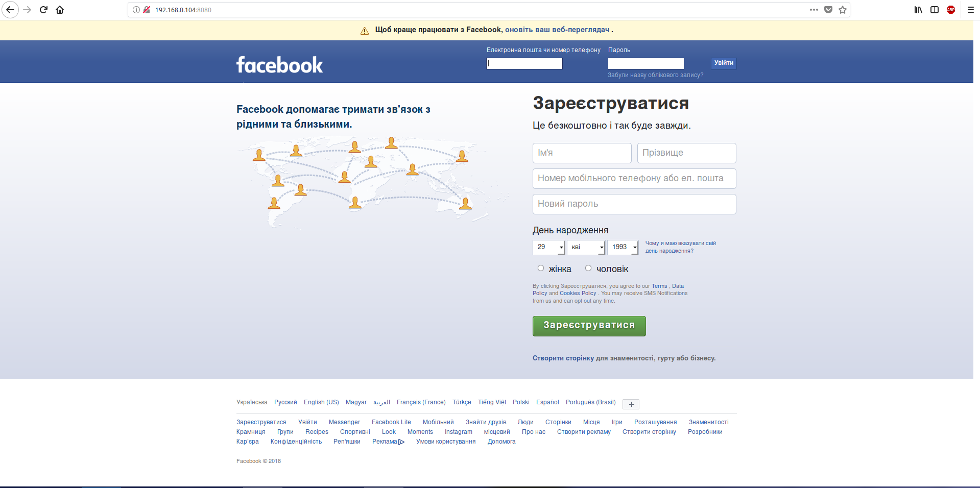Open the birthday year dropdown
980x488 pixels.
tap(623, 247)
